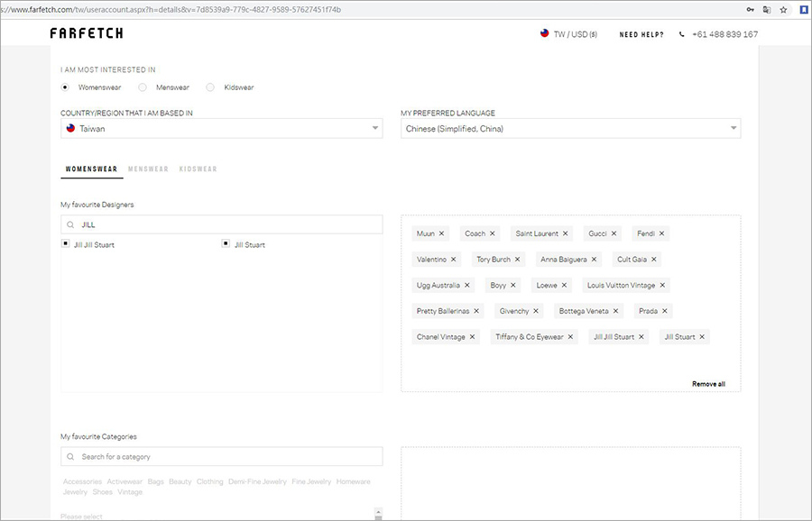This screenshot has height=521, width=812.
Task: Remove Muun from favourite designers
Action: (x=442, y=233)
